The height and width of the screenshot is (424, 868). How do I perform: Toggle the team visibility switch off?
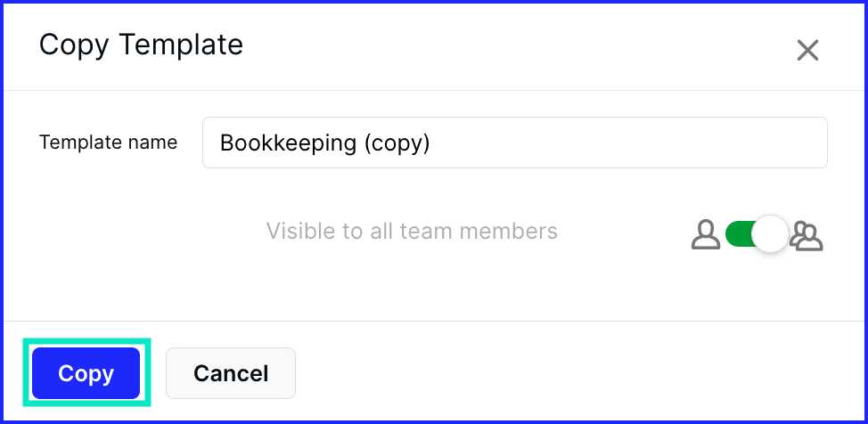[x=757, y=234]
